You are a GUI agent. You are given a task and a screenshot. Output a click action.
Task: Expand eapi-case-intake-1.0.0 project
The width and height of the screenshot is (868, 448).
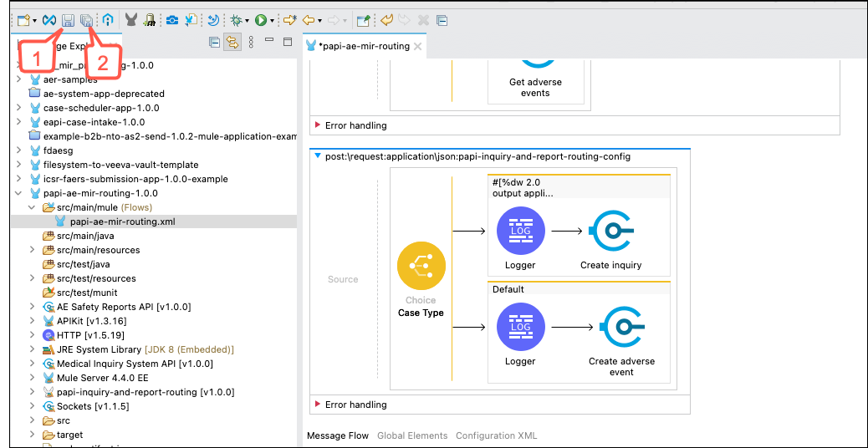point(19,122)
